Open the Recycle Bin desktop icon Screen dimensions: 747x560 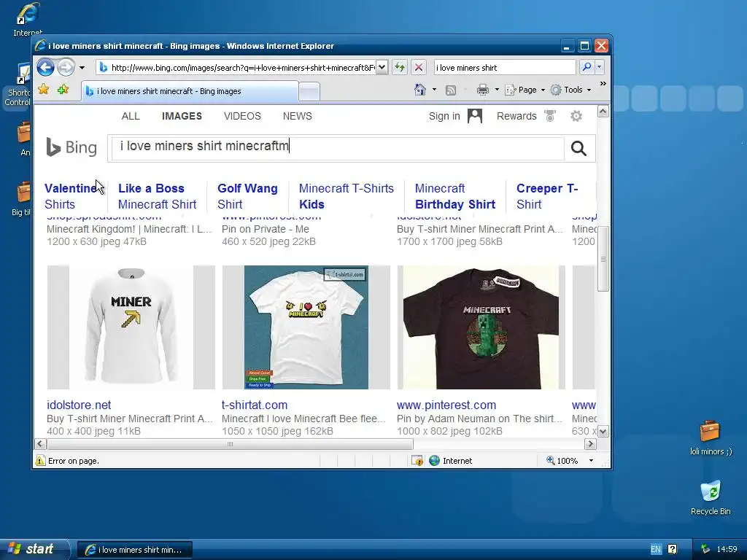click(x=711, y=497)
